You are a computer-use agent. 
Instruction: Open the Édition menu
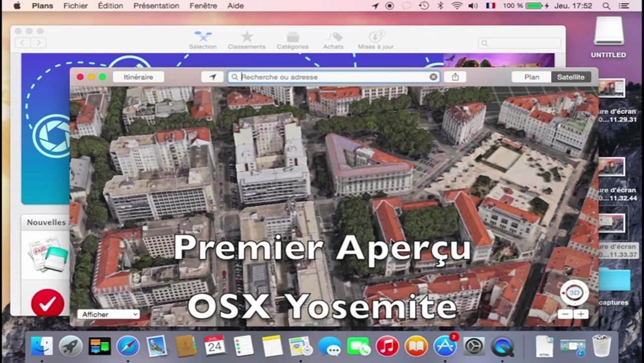(110, 6)
